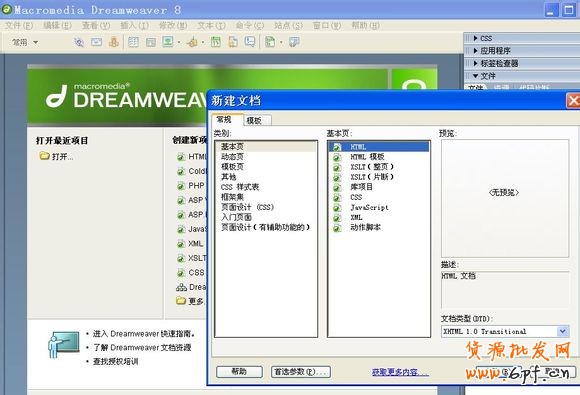The image size is (580, 395).
Task: Click the named anchor icon
Action: point(114,42)
